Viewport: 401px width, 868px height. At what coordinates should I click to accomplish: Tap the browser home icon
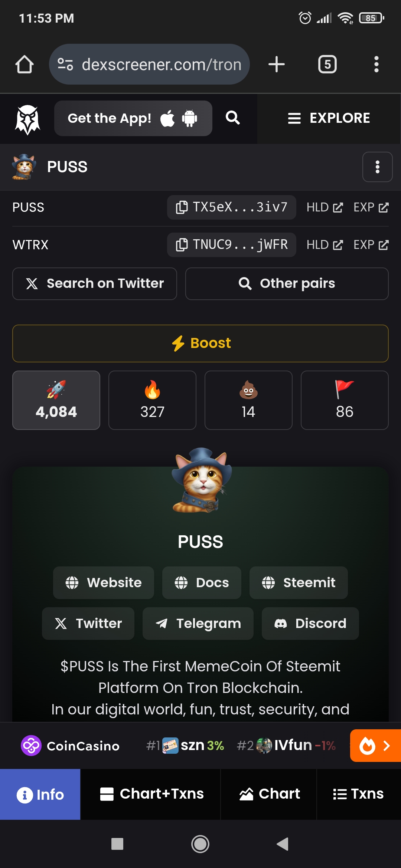(25, 64)
